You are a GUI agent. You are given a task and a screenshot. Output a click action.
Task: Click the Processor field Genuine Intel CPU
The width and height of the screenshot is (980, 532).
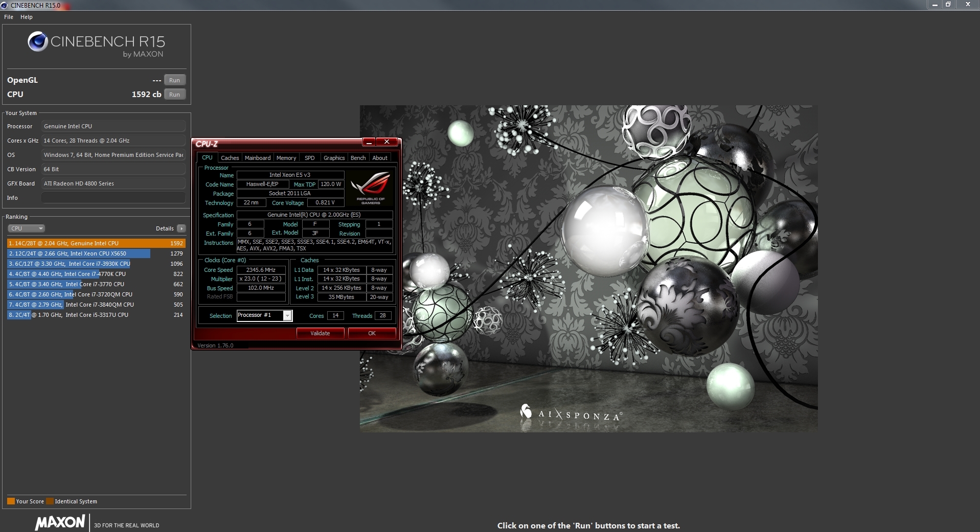113,126
